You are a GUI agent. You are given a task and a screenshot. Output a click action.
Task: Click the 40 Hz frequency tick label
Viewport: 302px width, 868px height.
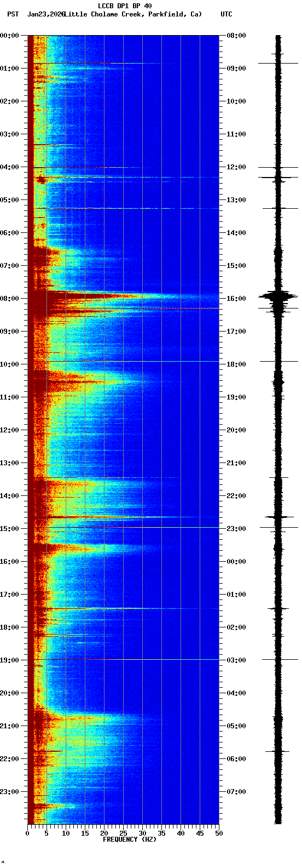click(181, 833)
